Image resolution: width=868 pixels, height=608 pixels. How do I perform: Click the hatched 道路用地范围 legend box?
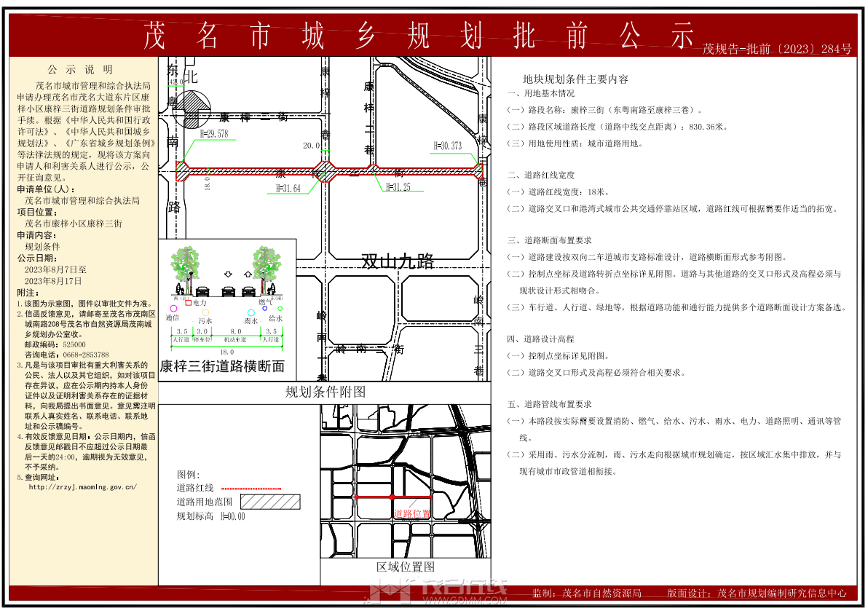tap(270, 502)
